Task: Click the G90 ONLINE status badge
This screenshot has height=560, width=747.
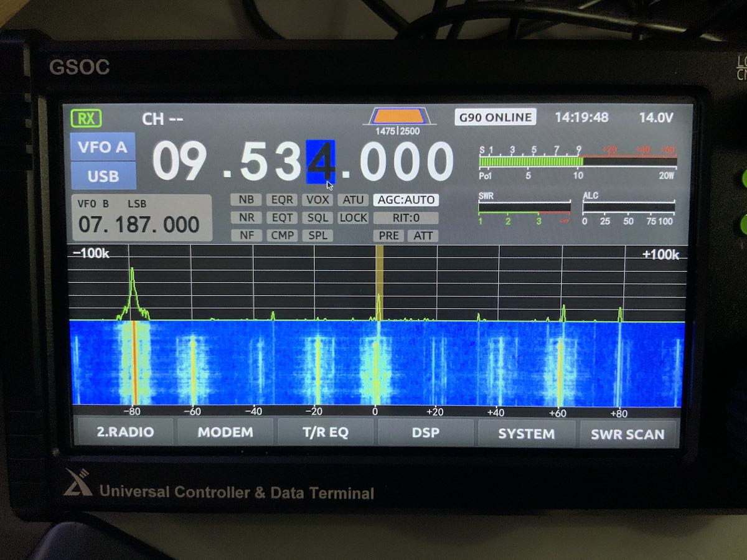Action: [x=495, y=117]
